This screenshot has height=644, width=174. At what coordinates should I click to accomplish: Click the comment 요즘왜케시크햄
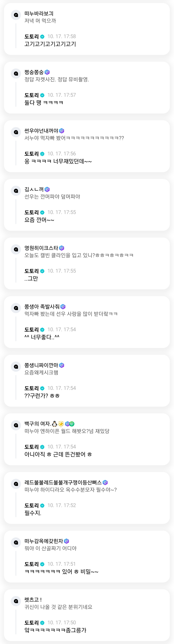[x=41, y=372]
